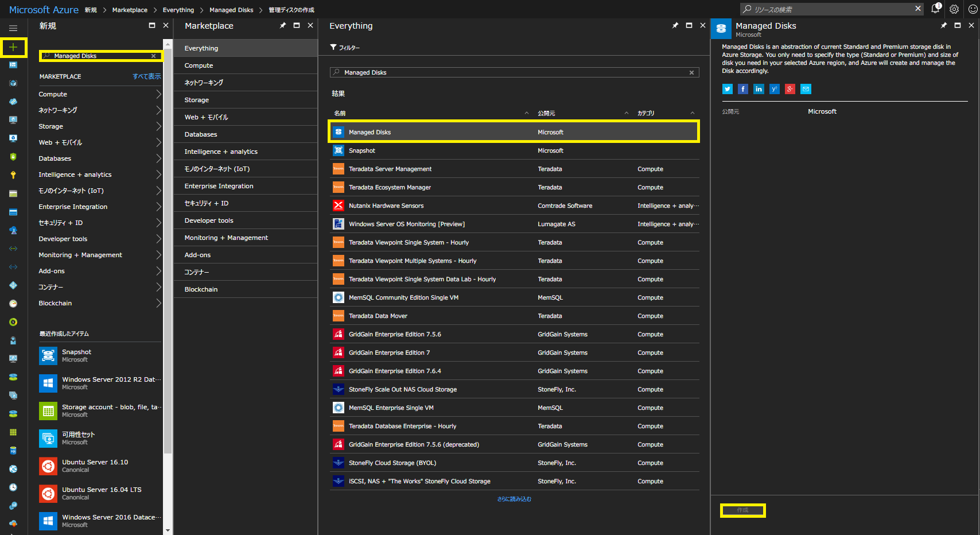The image size is (980, 535).
Task: Click the すべて表示 link
Action: click(147, 76)
